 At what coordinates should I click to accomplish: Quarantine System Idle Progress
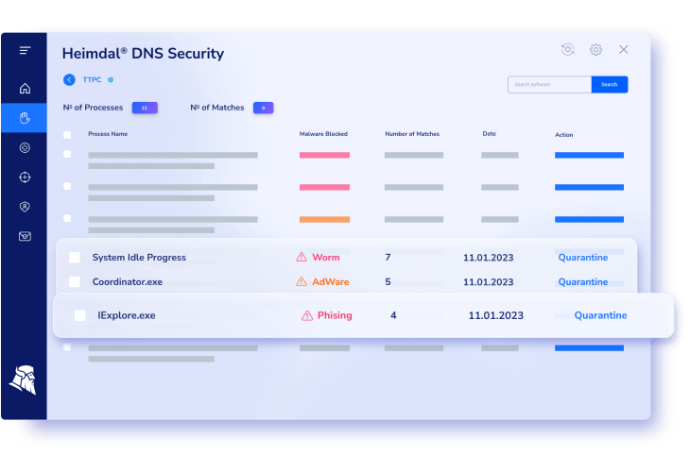point(583,257)
